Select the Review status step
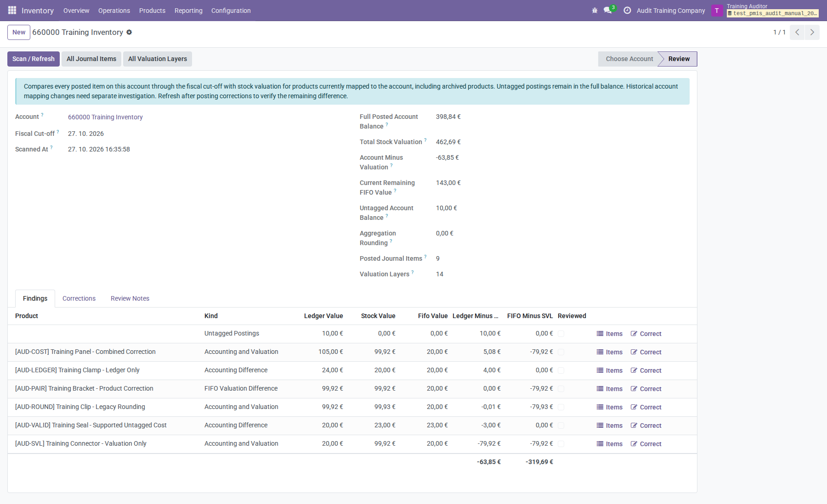The width and height of the screenshot is (827, 504). click(x=679, y=59)
